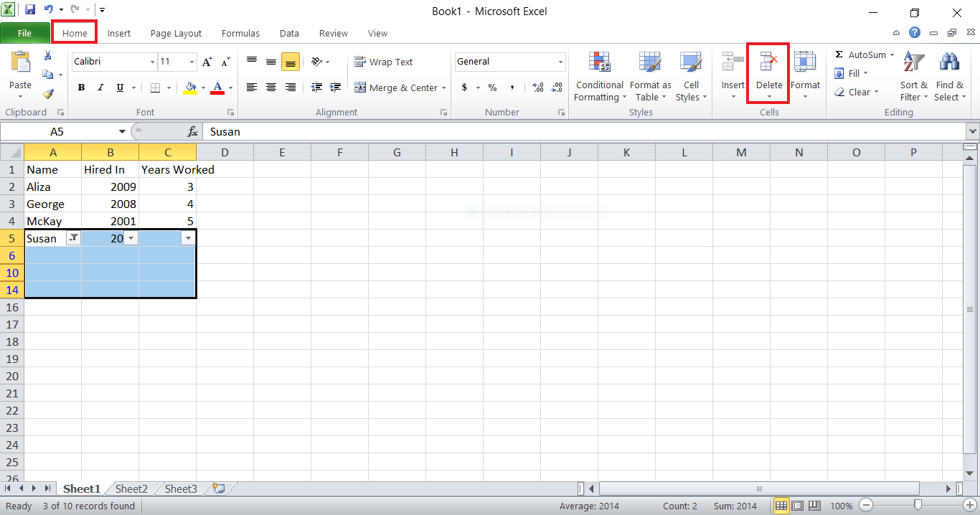980x515 pixels.
Task: Open the font size dropdown
Action: tap(193, 62)
